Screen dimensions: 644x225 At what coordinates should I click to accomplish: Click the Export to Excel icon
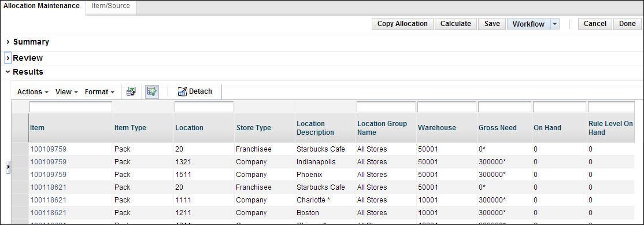pos(131,91)
